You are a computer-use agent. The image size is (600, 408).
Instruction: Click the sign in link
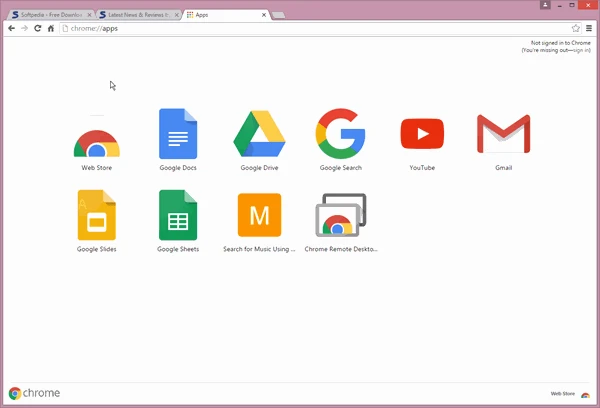[x=581, y=49]
